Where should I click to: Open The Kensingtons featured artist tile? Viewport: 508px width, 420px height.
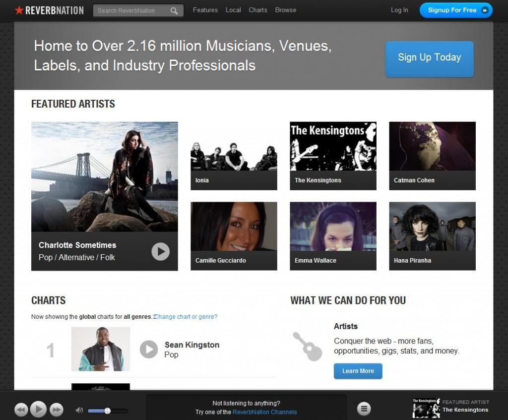(333, 156)
